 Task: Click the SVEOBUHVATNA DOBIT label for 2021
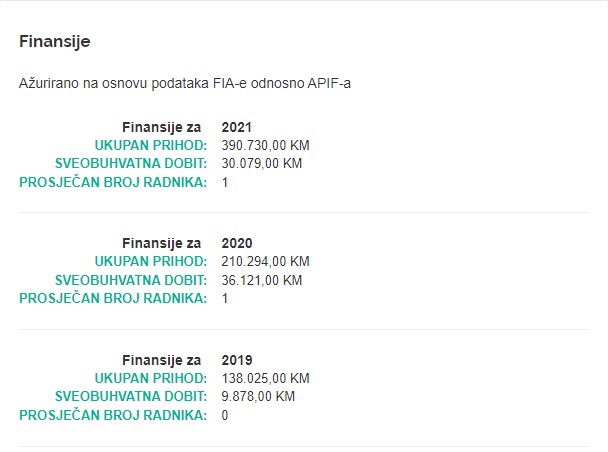click(x=131, y=164)
